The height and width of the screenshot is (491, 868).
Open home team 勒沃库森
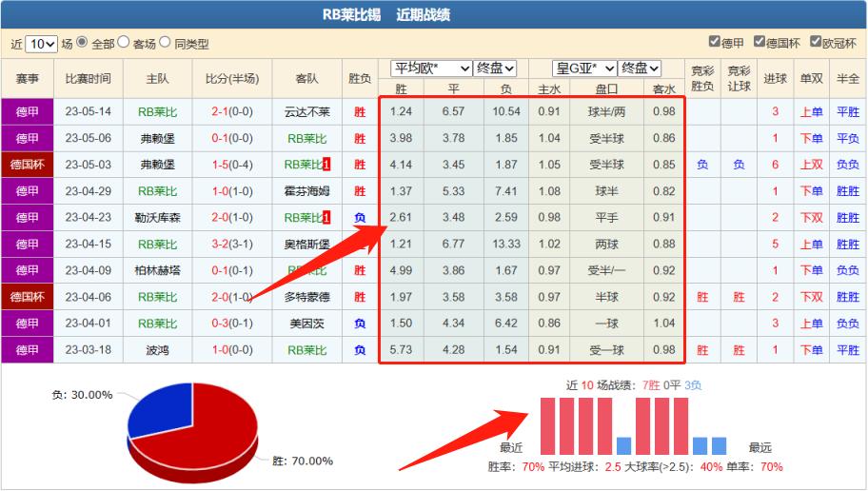(x=157, y=218)
